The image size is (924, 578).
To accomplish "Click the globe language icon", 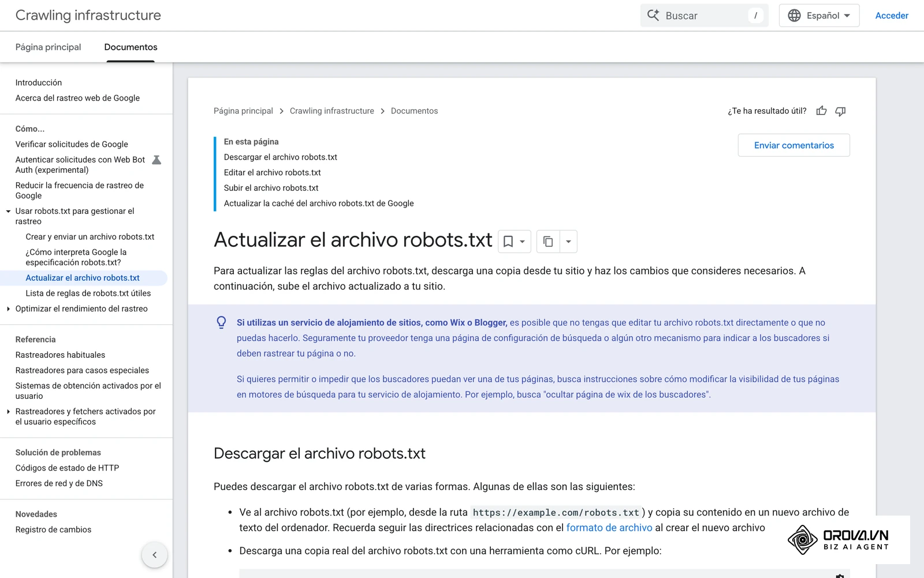I will [x=795, y=16].
